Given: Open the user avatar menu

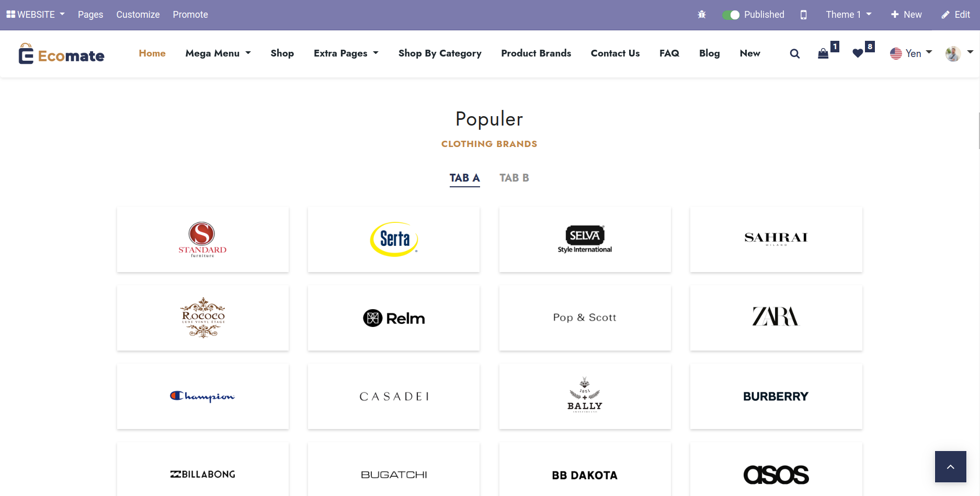Looking at the screenshot, I should (x=959, y=53).
